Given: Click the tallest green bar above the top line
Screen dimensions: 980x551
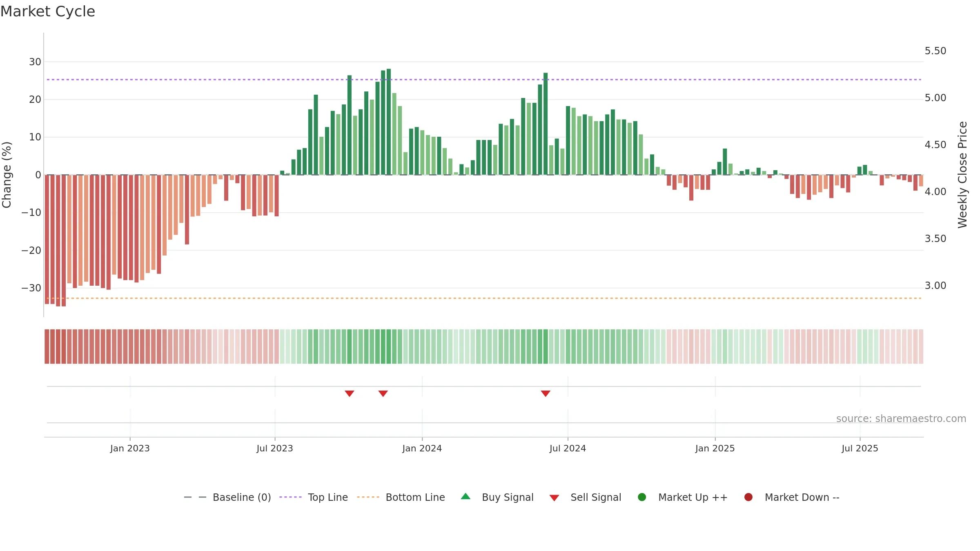Looking at the screenshot, I should click(389, 122).
